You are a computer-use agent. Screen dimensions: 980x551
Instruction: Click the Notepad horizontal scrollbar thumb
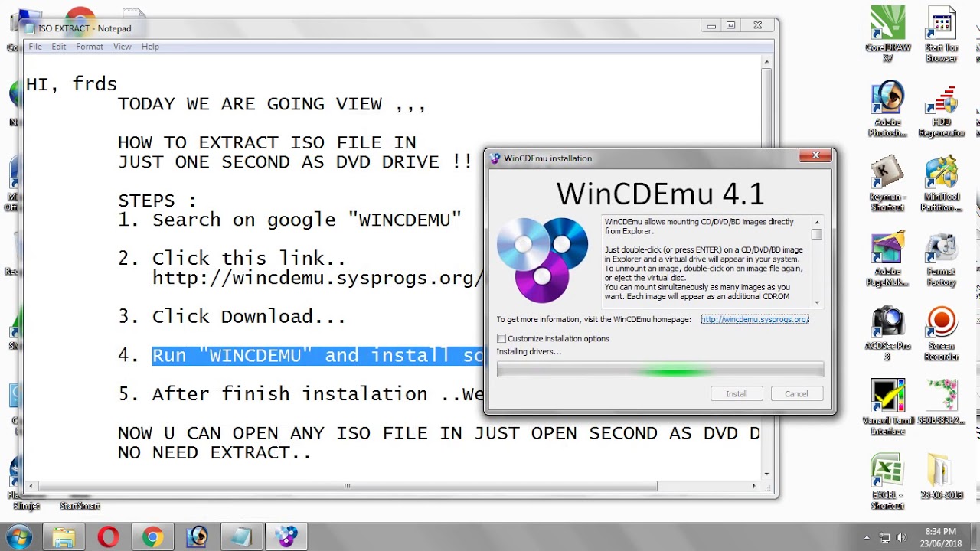pos(348,486)
